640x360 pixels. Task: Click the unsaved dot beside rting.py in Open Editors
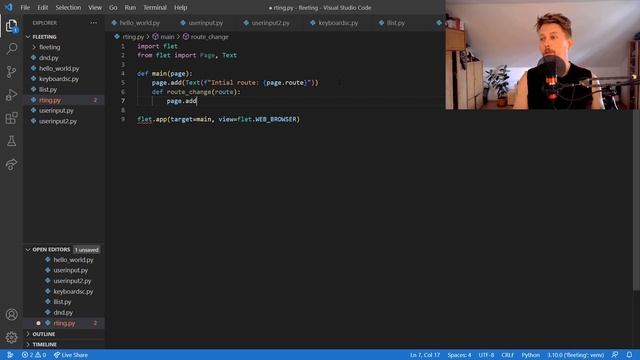[x=38, y=323]
